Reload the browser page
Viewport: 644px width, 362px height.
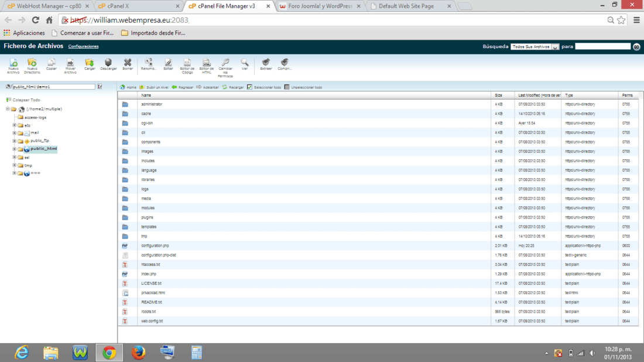click(x=36, y=20)
